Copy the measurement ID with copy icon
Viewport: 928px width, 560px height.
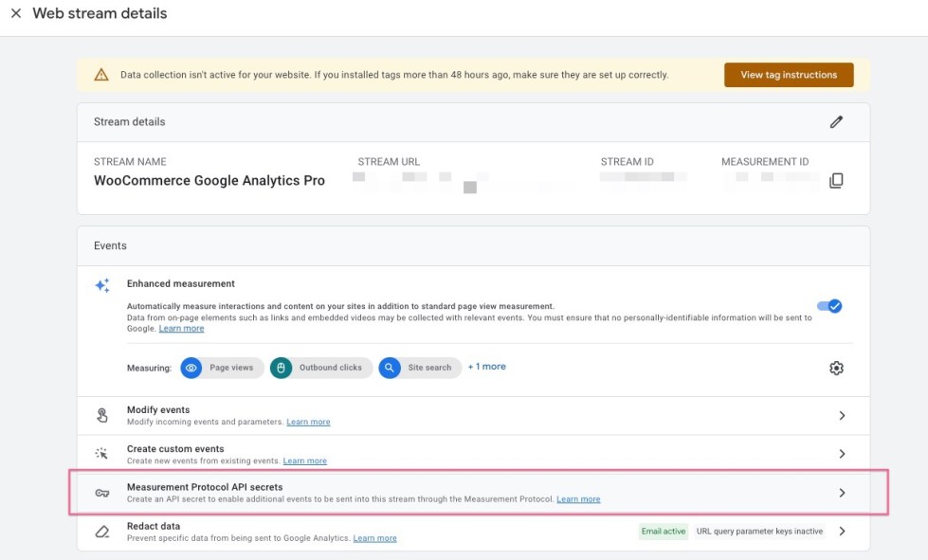point(836,180)
